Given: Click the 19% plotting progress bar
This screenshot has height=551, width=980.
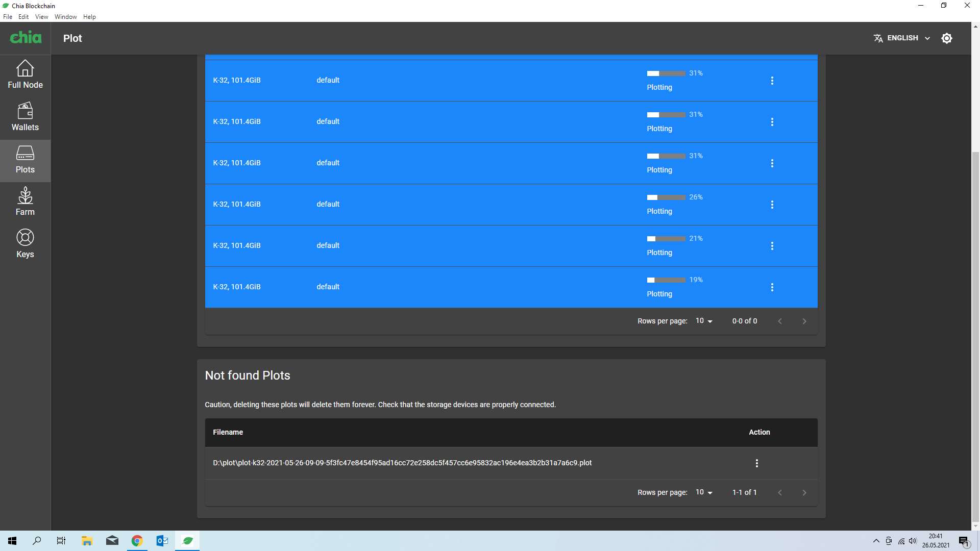Looking at the screenshot, I should 666,280.
